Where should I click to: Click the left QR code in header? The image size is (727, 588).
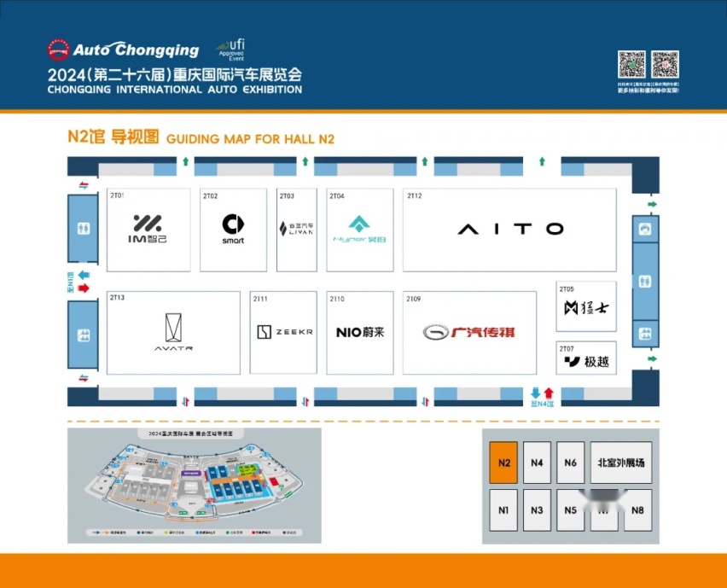coord(631,65)
